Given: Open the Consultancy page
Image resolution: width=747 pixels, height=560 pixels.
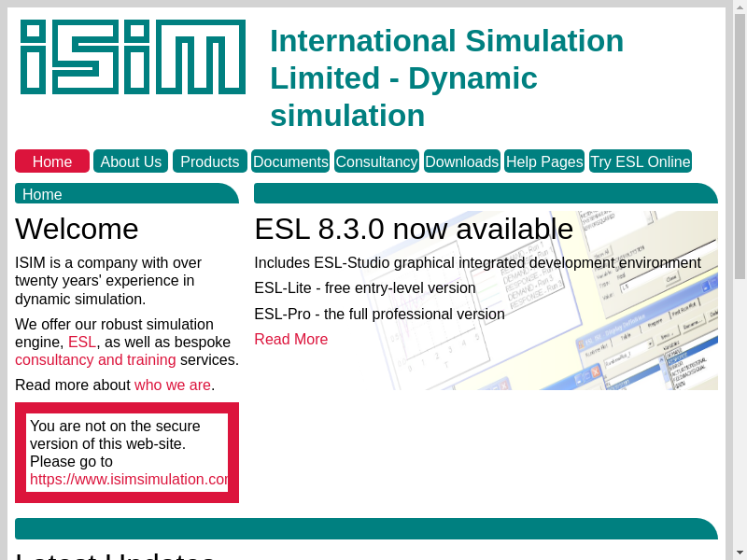Looking at the screenshot, I should [x=376, y=161].
